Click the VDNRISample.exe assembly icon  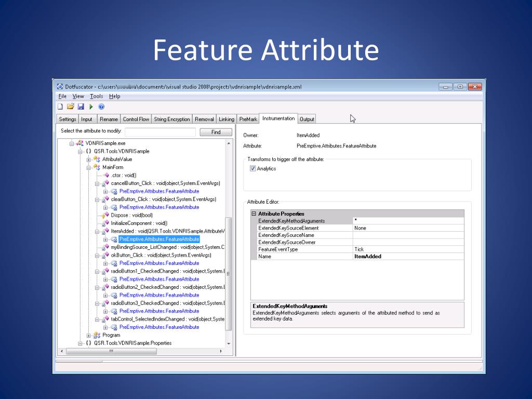79,143
